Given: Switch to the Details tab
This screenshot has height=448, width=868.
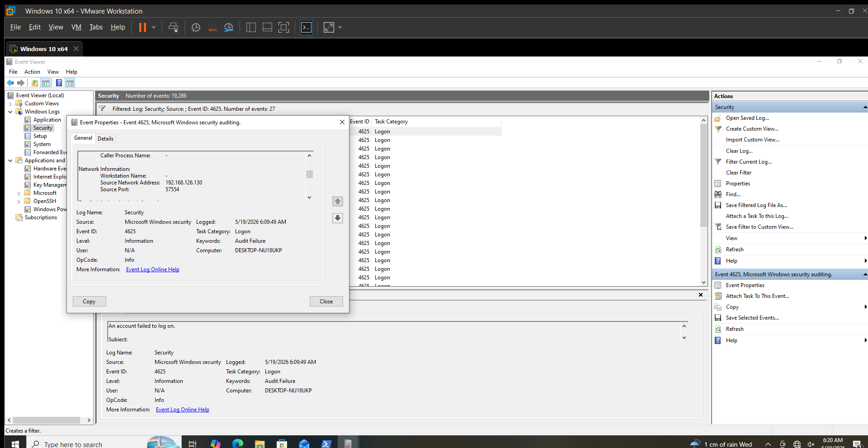Looking at the screenshot, I should (105, 139).
